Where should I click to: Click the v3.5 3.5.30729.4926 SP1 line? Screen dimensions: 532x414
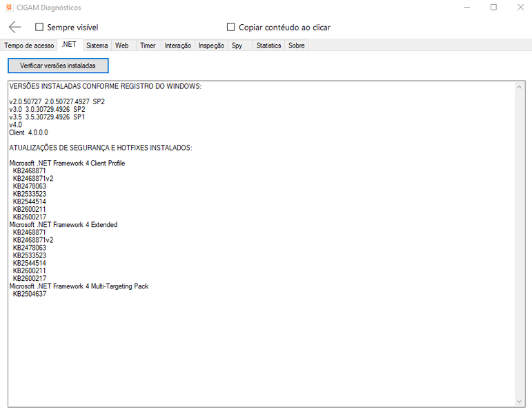[47, 117]
